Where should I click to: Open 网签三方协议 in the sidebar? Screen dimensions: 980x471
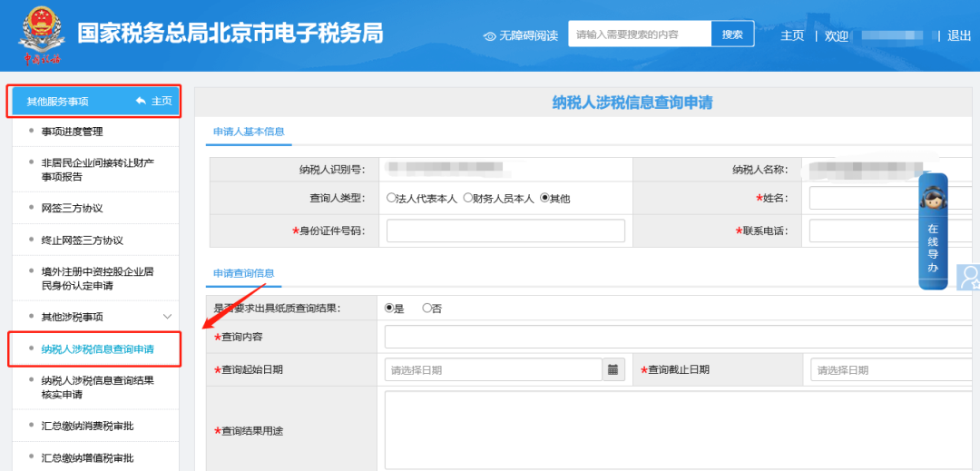tap(73, 208)
